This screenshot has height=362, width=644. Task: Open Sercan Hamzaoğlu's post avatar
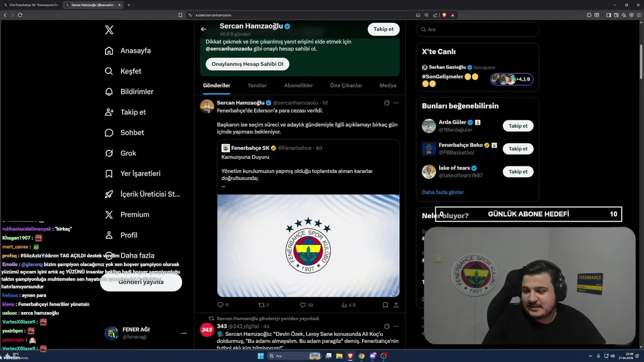[x=207, y=106]
